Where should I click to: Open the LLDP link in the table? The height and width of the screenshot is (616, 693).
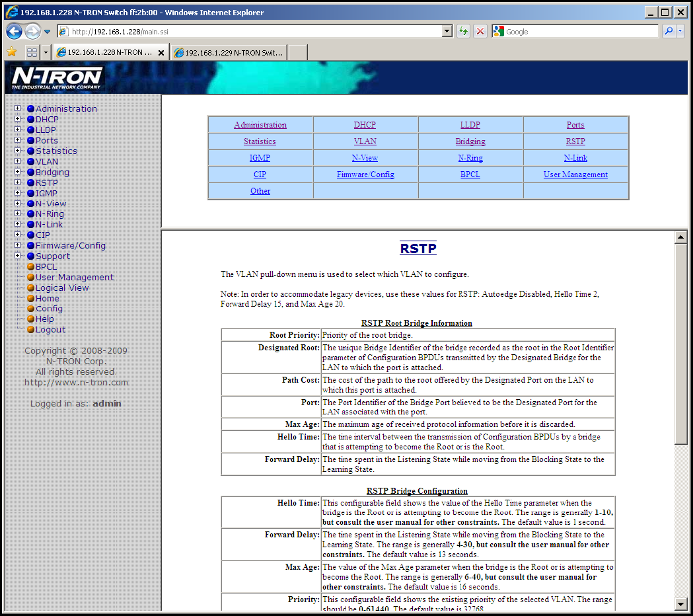click(470, 125)
